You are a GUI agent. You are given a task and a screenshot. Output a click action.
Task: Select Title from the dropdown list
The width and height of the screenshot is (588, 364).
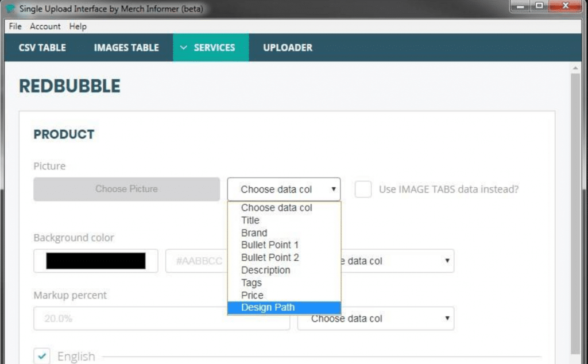(x=284, y=220)
